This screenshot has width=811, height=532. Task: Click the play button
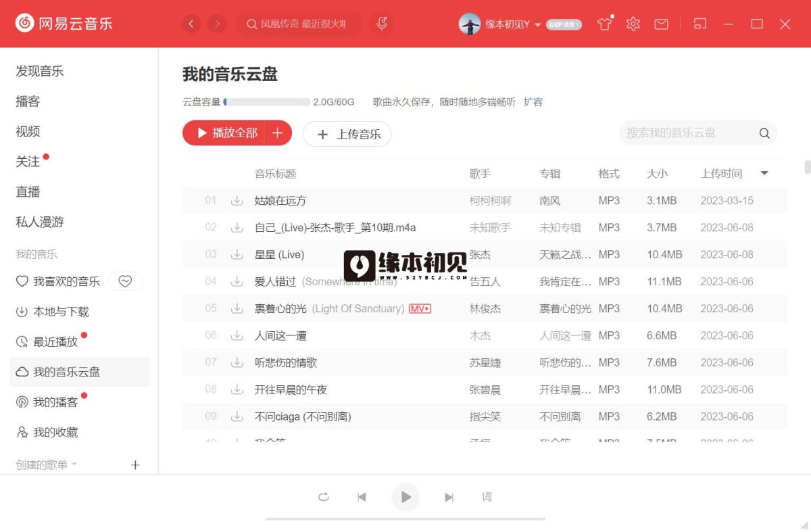[x=405, y=498]
